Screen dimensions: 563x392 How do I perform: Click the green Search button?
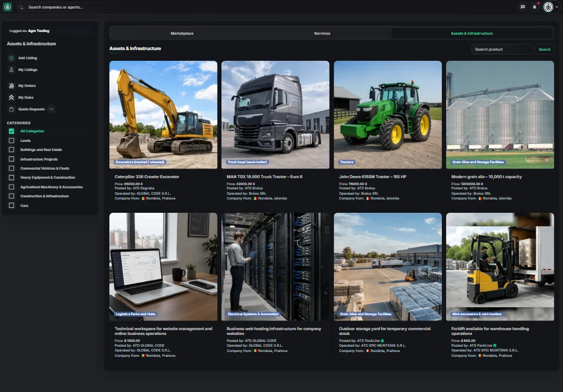coord(544,49)
